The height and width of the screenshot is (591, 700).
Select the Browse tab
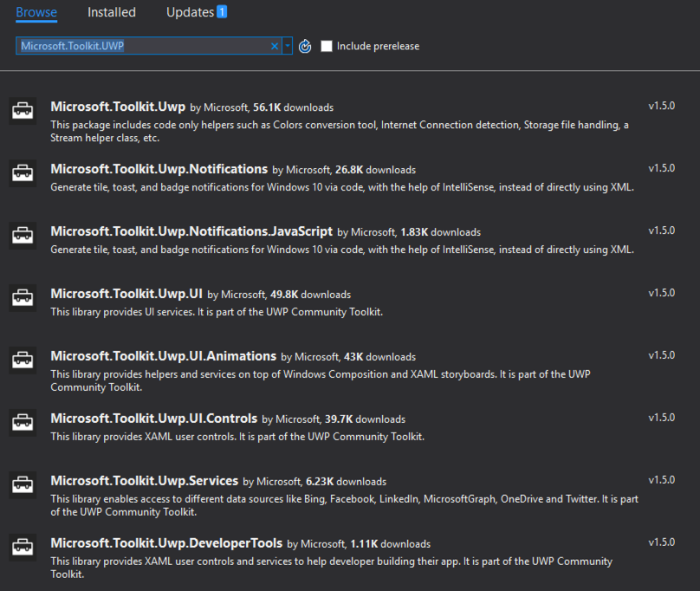36,12
